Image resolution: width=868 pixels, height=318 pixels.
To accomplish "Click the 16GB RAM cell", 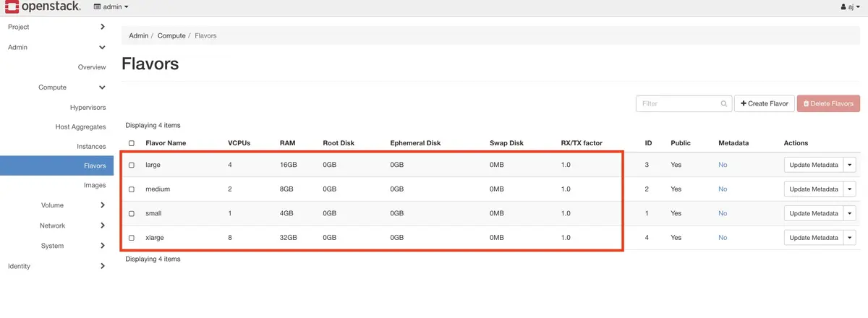I will coord(287,166).
